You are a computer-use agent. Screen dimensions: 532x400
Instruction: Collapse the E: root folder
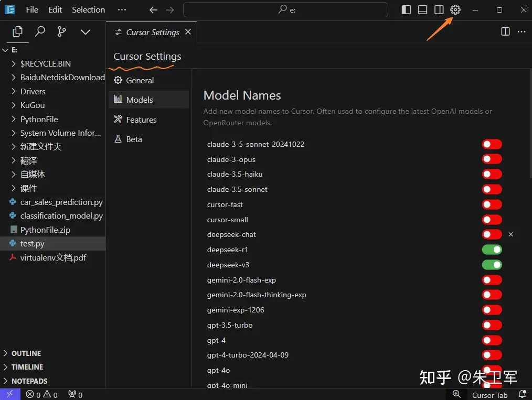point(5,50)
